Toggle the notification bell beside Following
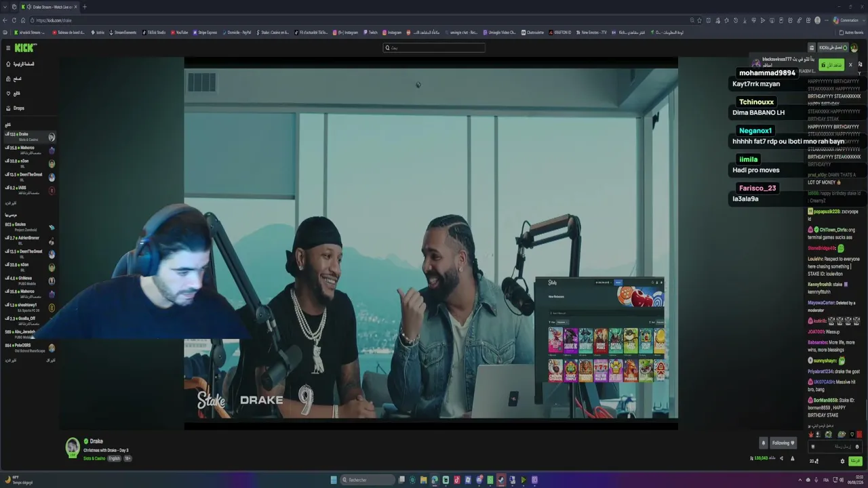868x488 pixels. pos(763,443)
